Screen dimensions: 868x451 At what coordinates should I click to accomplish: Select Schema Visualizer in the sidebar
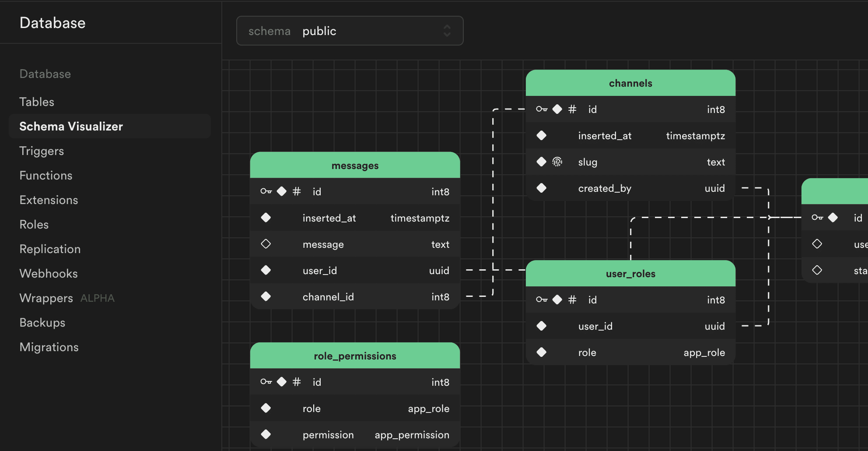[x=71, y=126]
